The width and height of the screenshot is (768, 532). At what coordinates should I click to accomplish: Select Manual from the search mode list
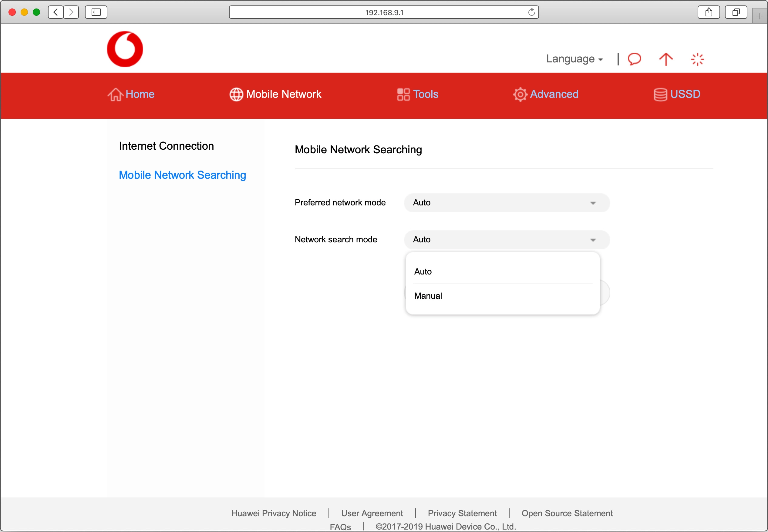(x=428, y=296)
